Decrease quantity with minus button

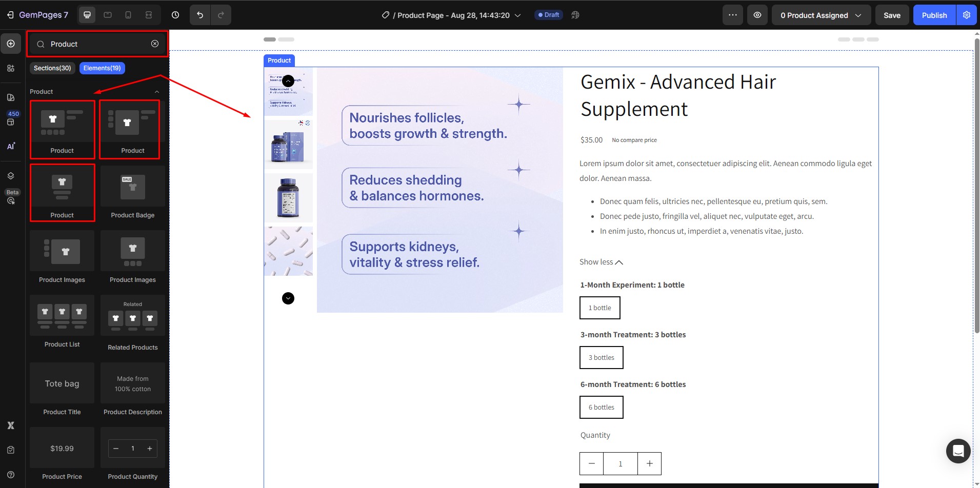click(591, 463)
